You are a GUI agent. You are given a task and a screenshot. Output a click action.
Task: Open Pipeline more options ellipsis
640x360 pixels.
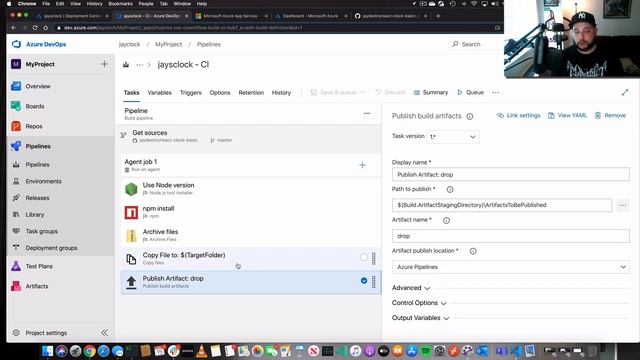(x=367, y=113)
